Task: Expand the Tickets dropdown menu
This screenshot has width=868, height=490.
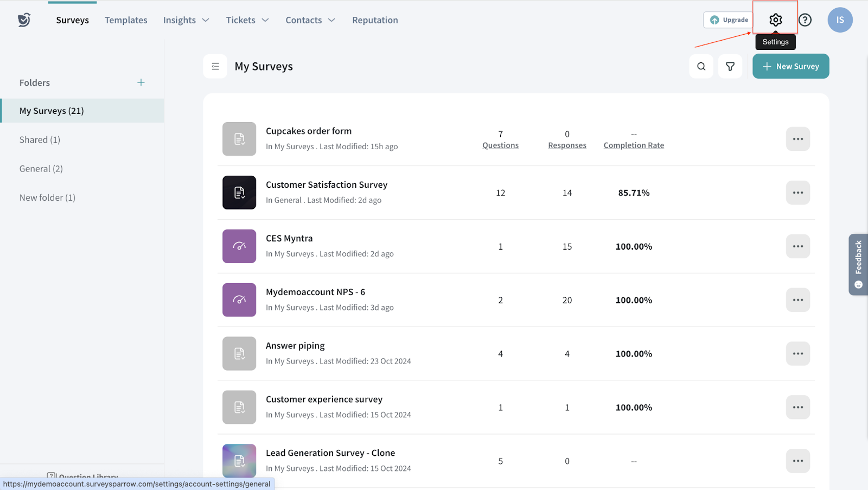Action: click(x=247, y=20)
